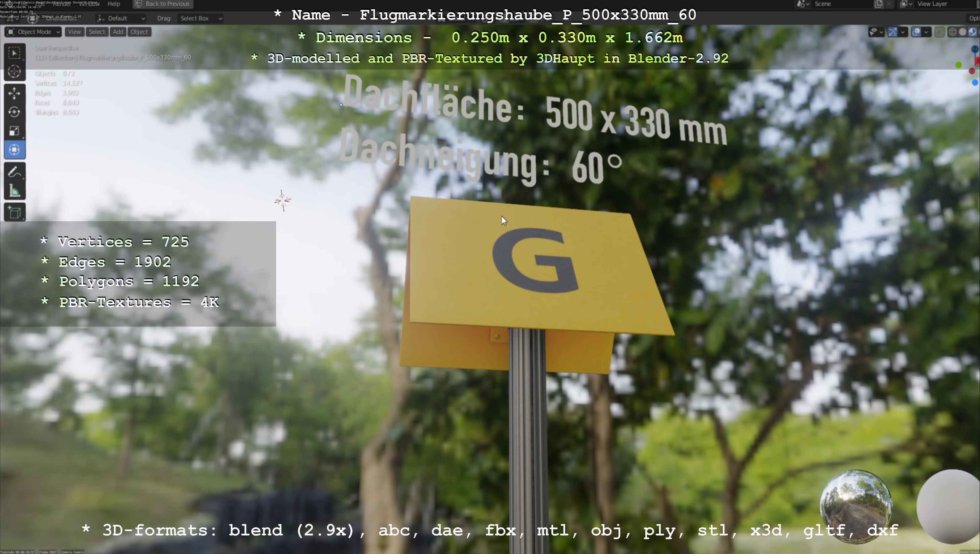980x554 pixels.
Task: Toggle the viewport gizmos display
Action: pos(893,32)
